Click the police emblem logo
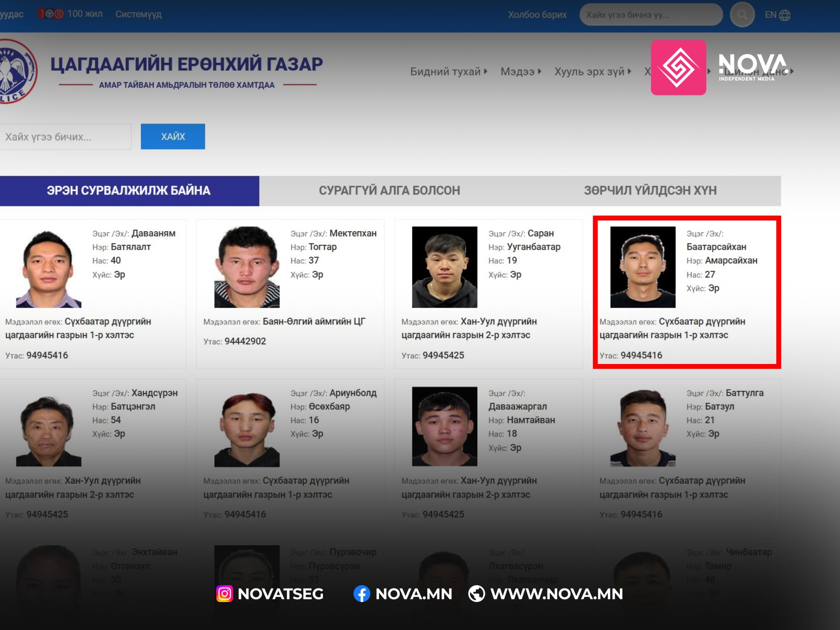 point(16,71)
